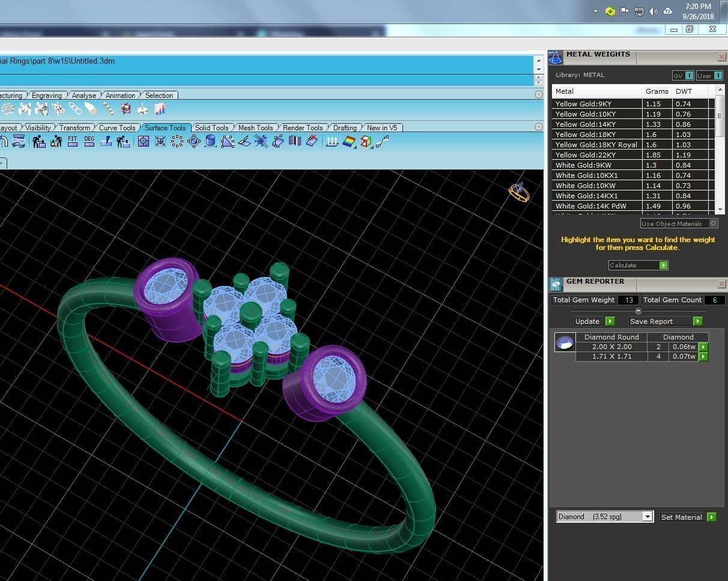This screenshot has width=728, height=581.
Task: Click the upward arrows surface icon
Action: tap(332, 141)
